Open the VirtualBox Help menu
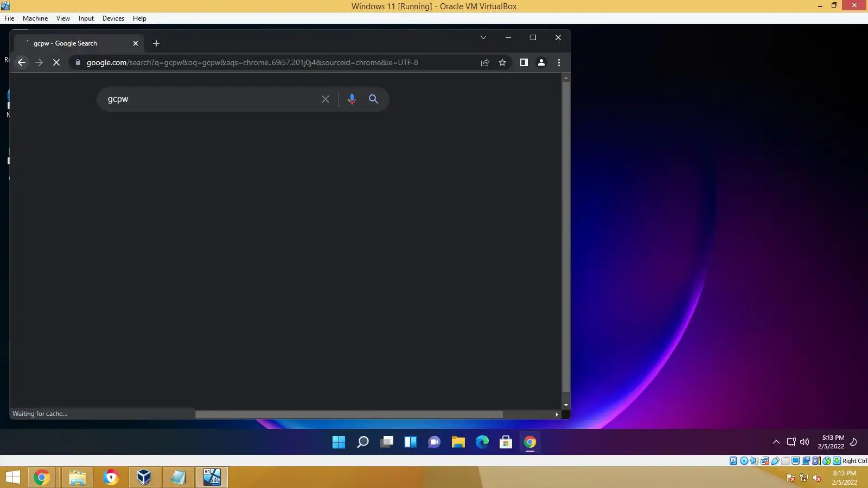This screenshot has height=488, width=868. (x=139, y=18)
